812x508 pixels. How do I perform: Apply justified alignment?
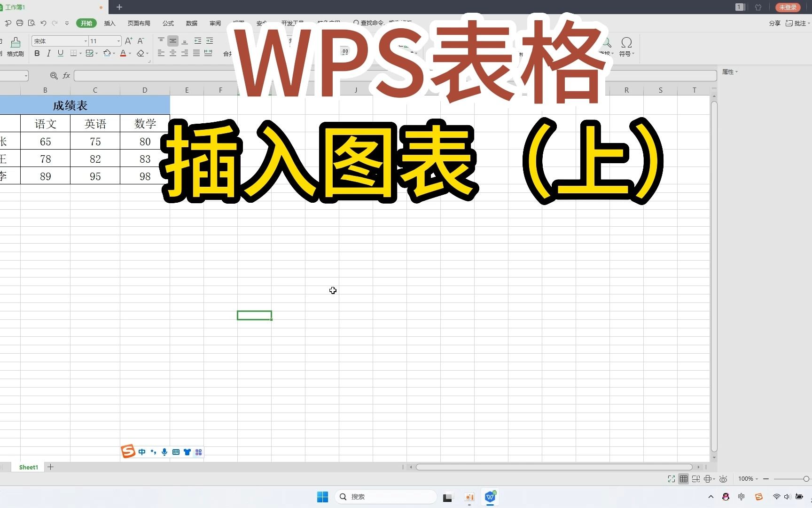coord(196,53)
